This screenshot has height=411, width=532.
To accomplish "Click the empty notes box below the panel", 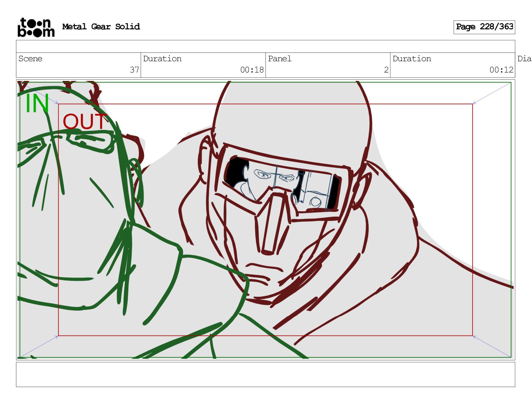I will 265,374.
